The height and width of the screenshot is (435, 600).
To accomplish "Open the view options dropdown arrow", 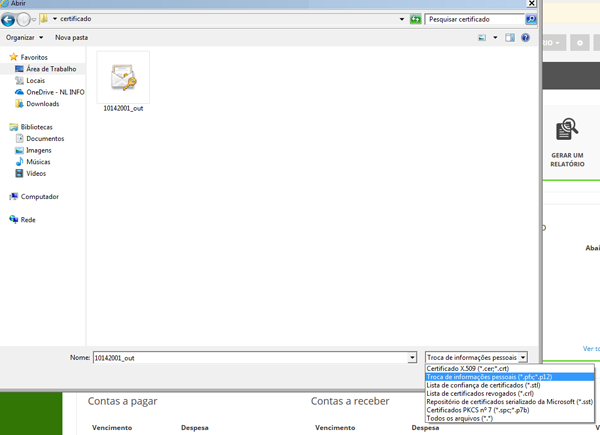I will coord(495,37).
